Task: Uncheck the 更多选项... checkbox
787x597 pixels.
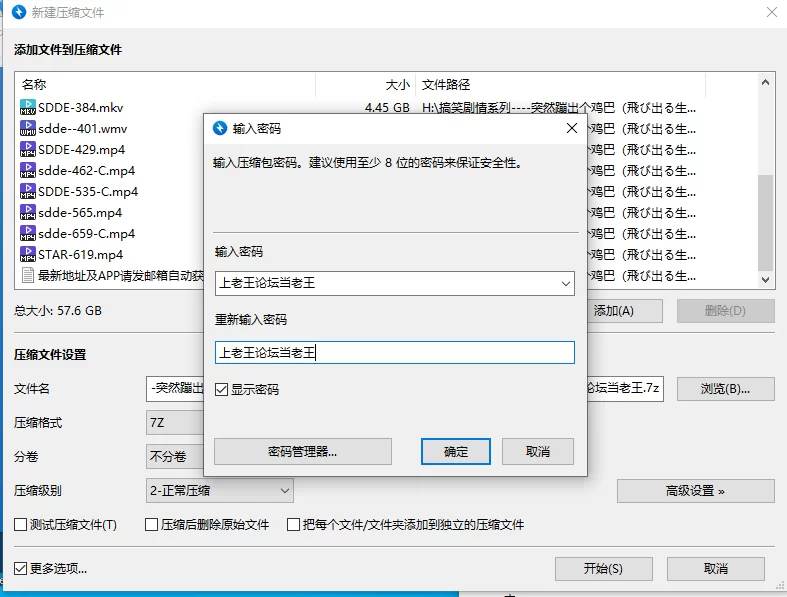Action: [x=21, y=568]
